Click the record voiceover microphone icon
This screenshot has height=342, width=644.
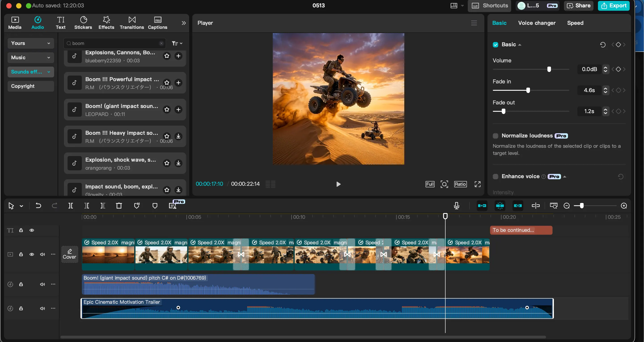click(456, 206)
